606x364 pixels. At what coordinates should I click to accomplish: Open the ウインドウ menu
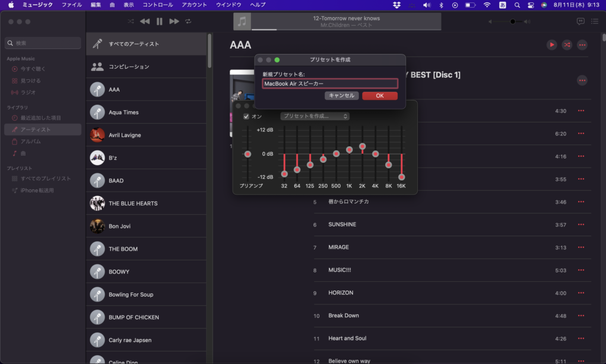(x=228, y=5)
